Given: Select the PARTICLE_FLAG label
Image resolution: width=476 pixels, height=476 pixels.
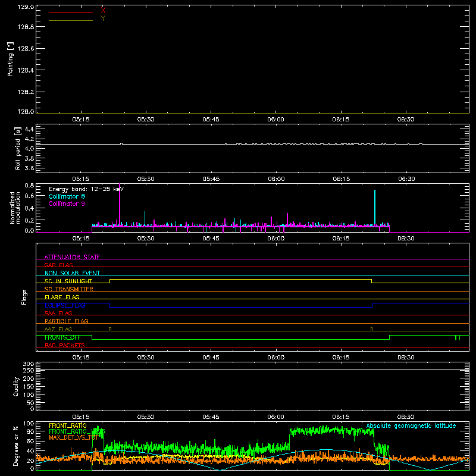Looking at the screenshot, I should coord(67,321).
